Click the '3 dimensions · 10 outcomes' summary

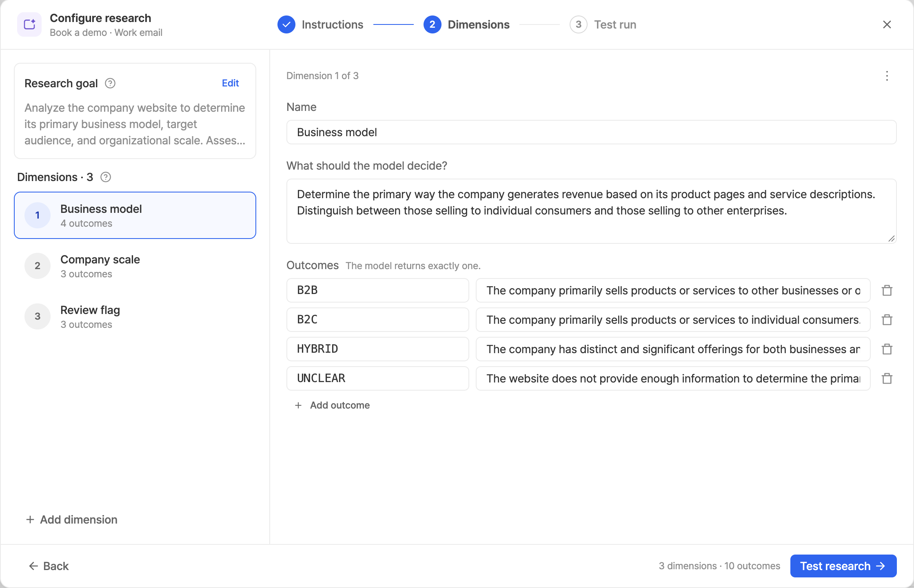click(719, 566)
